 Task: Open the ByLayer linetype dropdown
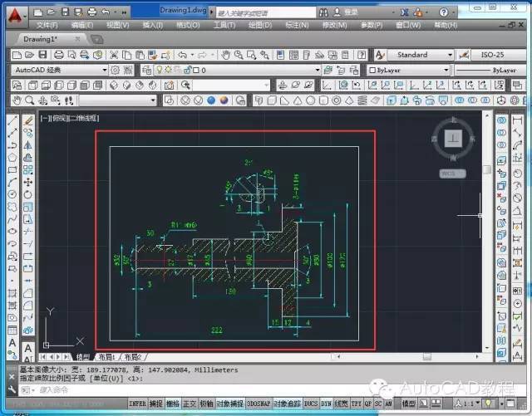click(x=490, y=71)
